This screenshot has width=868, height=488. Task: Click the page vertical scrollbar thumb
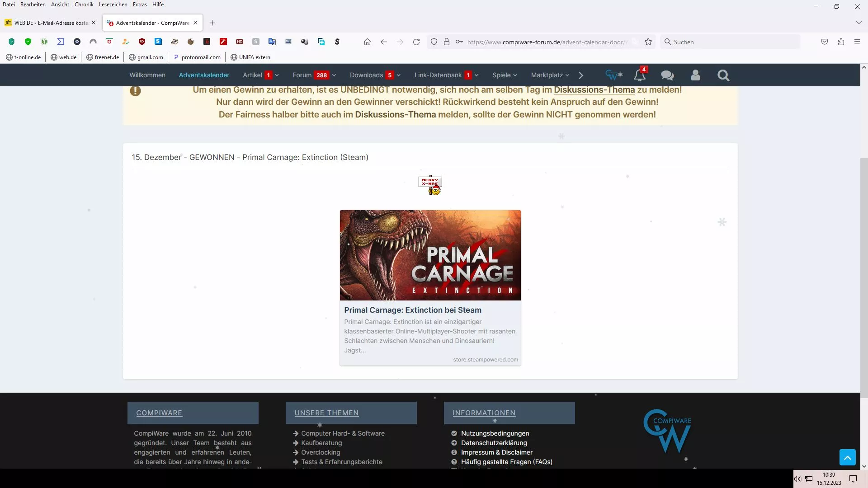[x=864, y=278]
